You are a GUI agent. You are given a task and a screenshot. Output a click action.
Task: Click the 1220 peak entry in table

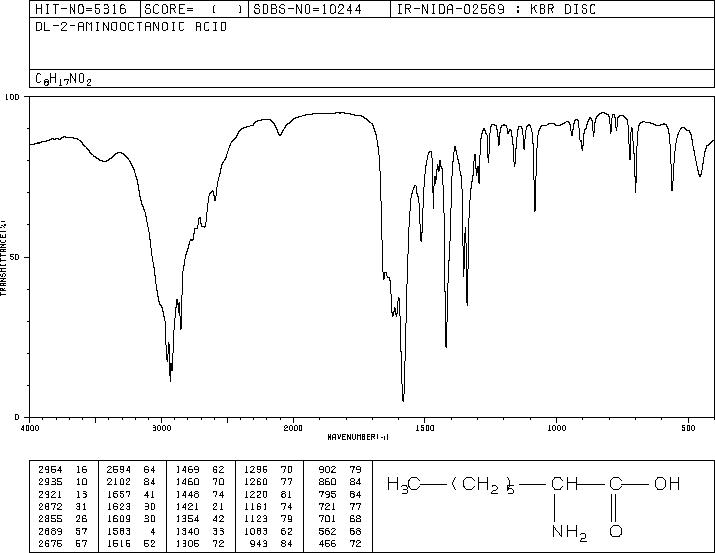(x=268, y=494)
